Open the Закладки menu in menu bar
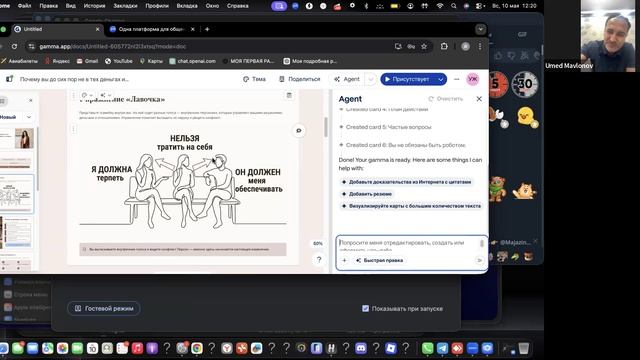 [x=125, y=6]
